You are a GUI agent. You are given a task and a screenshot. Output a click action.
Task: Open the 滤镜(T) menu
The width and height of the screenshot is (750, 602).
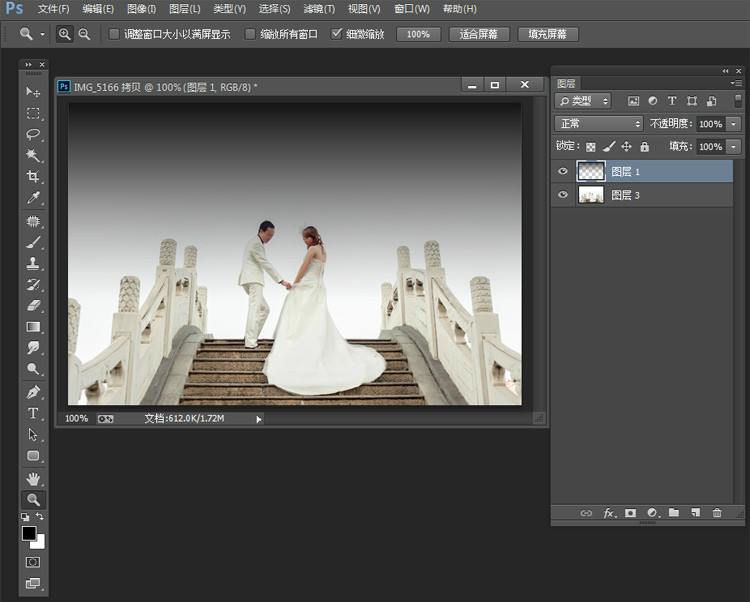tap(318, 9)
